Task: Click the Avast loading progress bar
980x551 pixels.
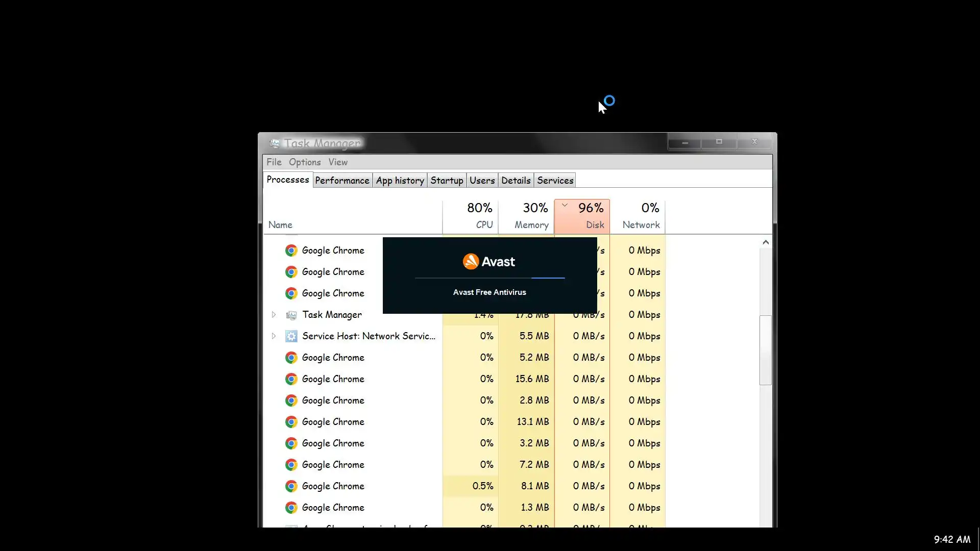Action: (x=489, y=278)
